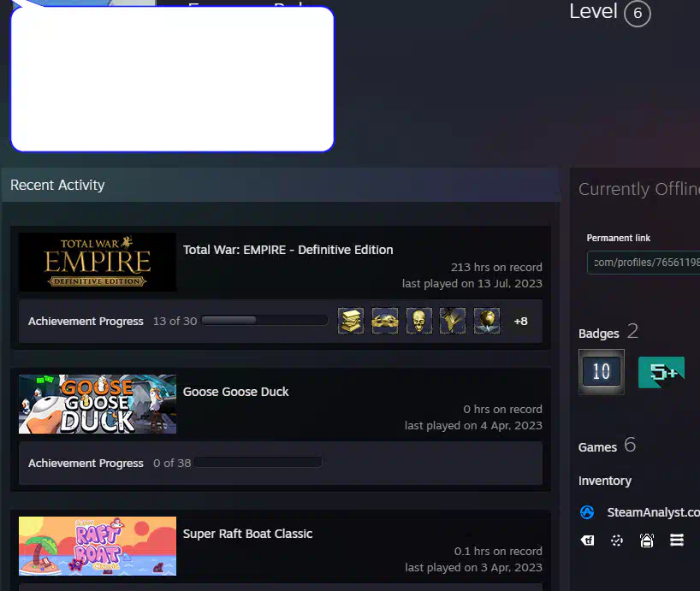Open the SteamAnalyst.com link
The height and width of the screenshot is (591, 700).
click(x=653, y=512)
